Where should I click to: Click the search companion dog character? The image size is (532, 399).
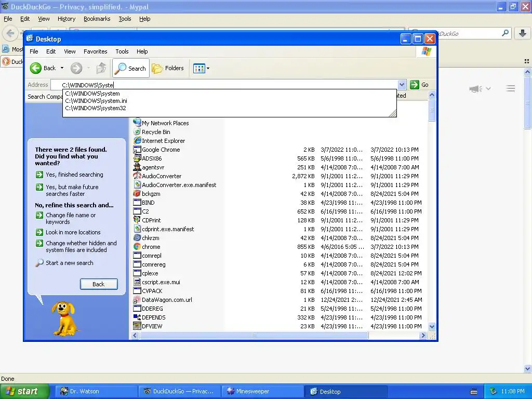point(65,319)
